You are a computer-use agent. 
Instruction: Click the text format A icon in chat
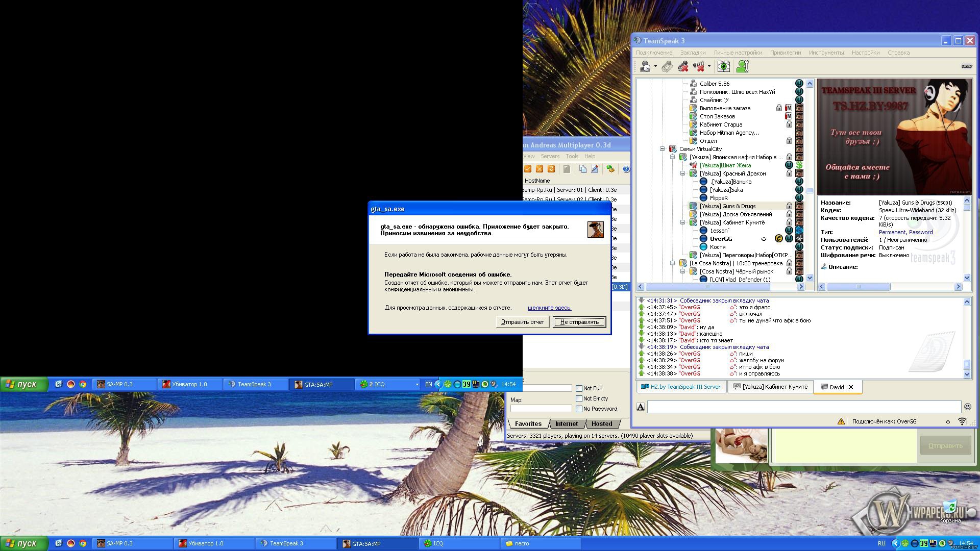tap(641, 407)
